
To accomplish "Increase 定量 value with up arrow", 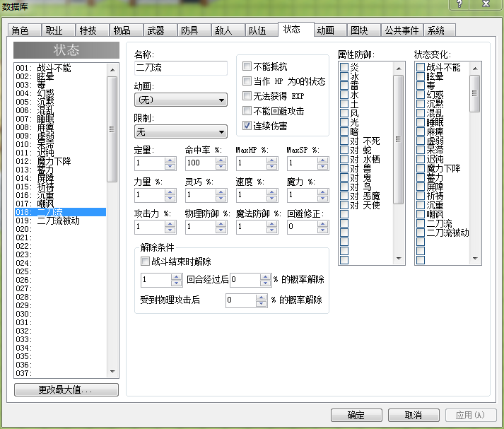I will click(170, 160).
